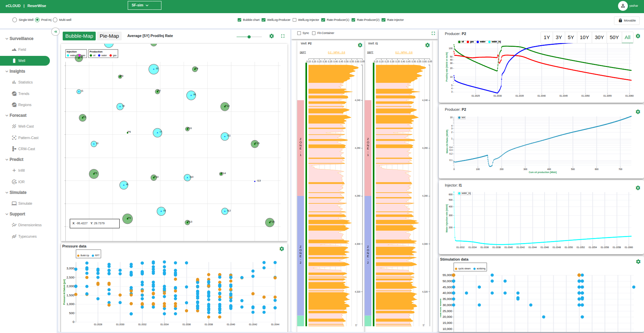Screen dimensions: 644x333
Task: Toggle Rate-Producer(2) checkbox
Action: tap(353, 20)
